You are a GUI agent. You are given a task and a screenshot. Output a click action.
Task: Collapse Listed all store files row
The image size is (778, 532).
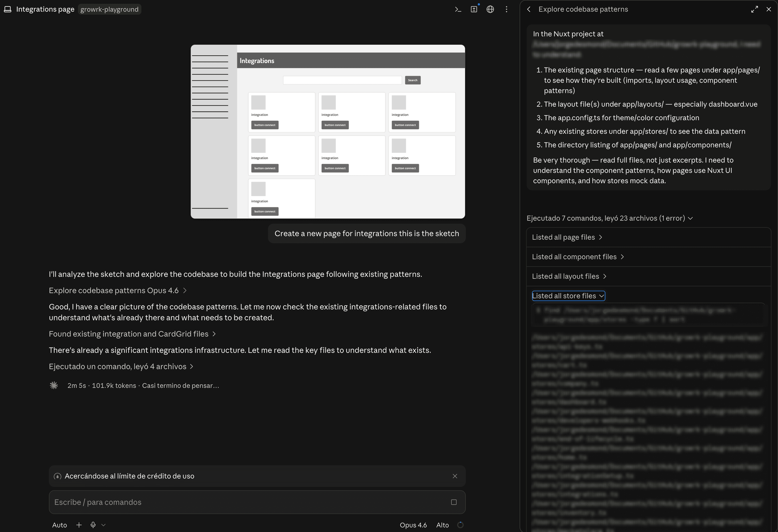tap(569, 296)
